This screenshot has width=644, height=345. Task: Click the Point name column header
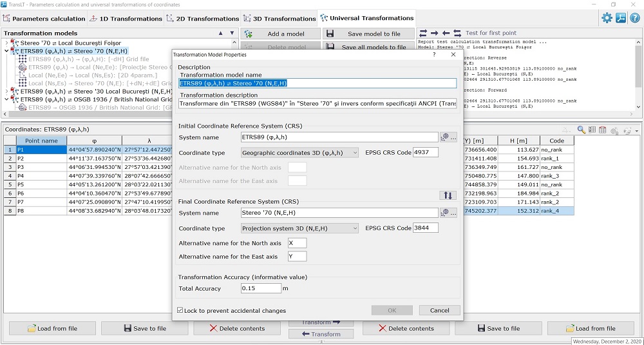pos(41,141)
